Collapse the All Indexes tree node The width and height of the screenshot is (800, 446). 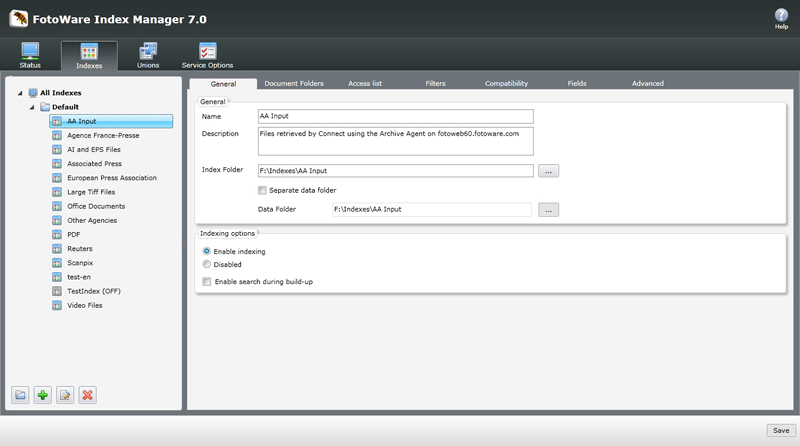(20, 93)
